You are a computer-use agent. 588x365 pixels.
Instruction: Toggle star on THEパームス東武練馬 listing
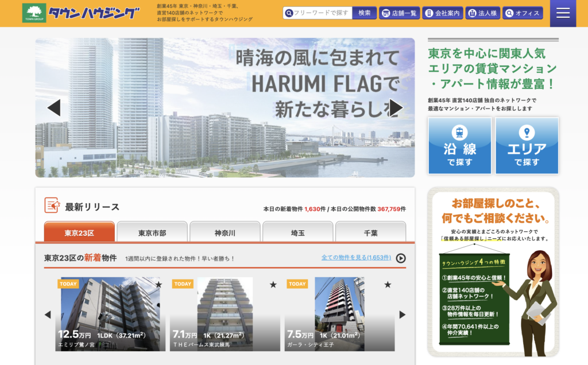pyautogui.click(x=273, y=285)
